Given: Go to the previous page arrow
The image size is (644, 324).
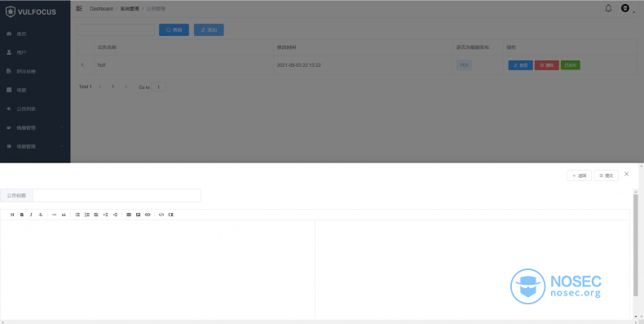Looking at the screenshot, I should (x=99, y=87).
